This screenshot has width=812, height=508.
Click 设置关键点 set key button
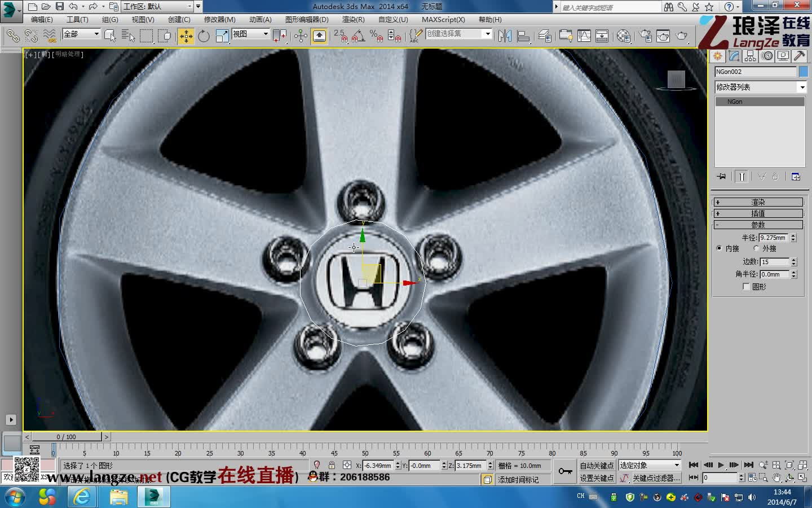click(597, 478)
